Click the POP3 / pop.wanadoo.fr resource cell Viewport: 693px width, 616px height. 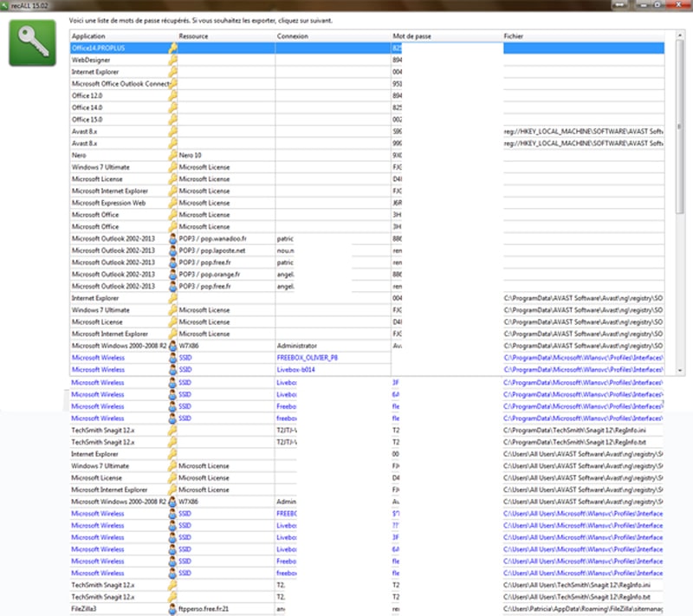(x=212, y=238)
